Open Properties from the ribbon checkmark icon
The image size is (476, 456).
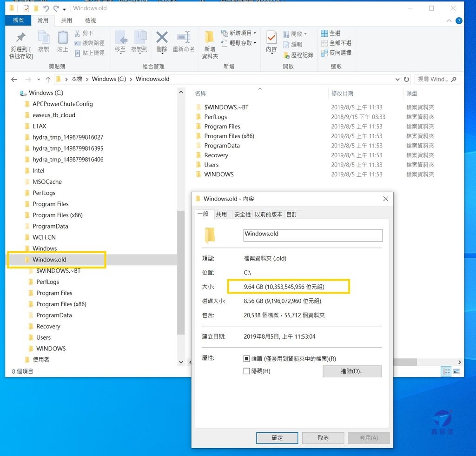pos(271,38)
